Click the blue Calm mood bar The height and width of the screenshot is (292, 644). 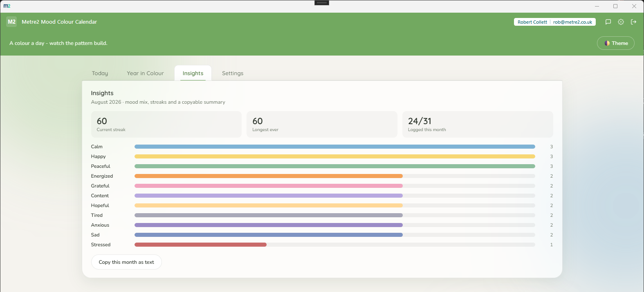pyautogui.click(x=335, y=147)
